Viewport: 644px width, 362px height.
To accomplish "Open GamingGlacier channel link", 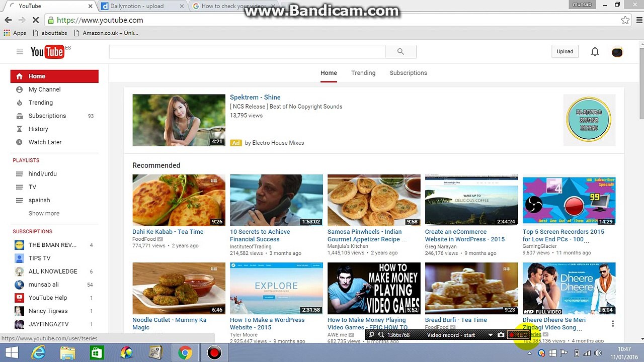I will click(x=539, y=246).
